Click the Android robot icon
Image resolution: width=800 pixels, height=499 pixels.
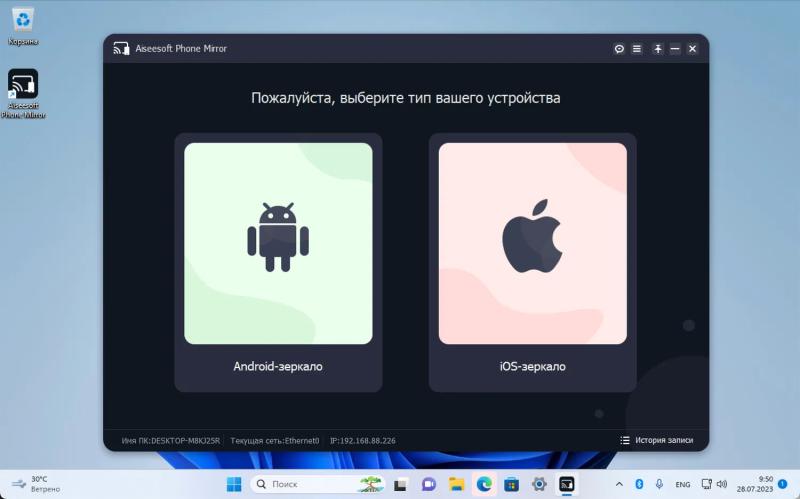278,237
